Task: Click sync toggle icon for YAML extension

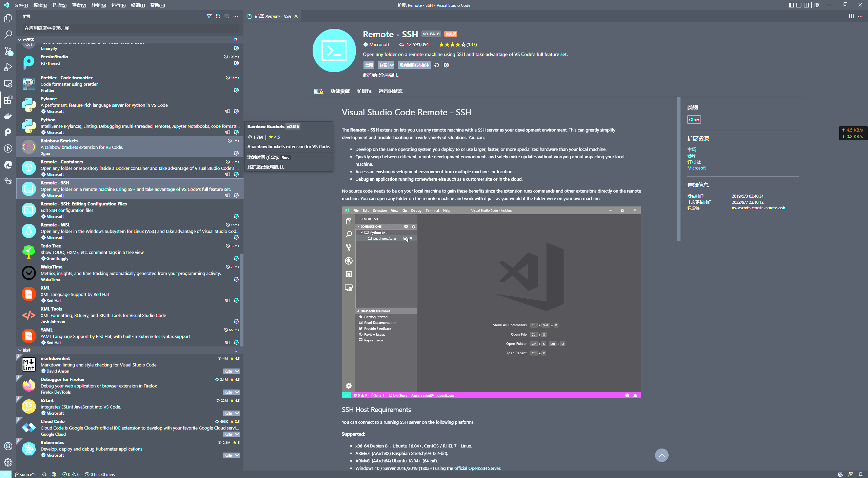Action: (x=228, y=342)
